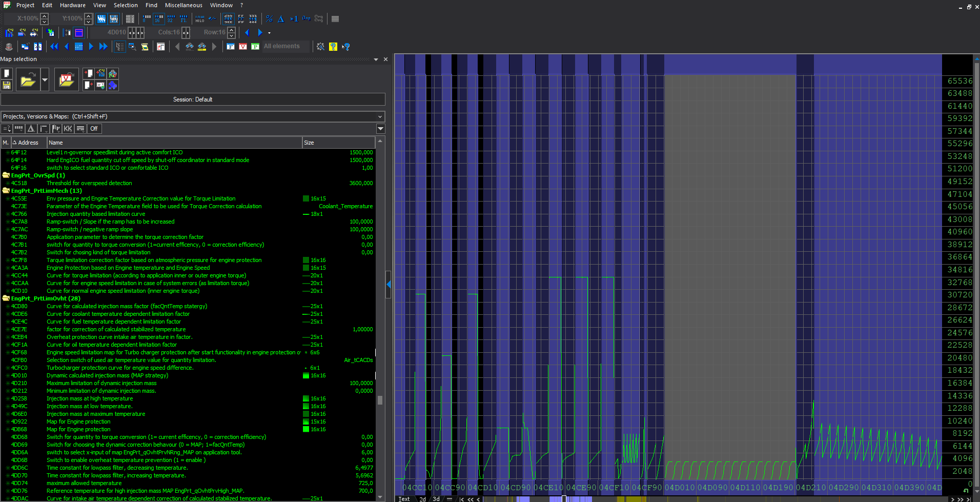This screenshot has width=980, height=502.
Task: Toggle the Off filter button
Action: coord(94,129)
